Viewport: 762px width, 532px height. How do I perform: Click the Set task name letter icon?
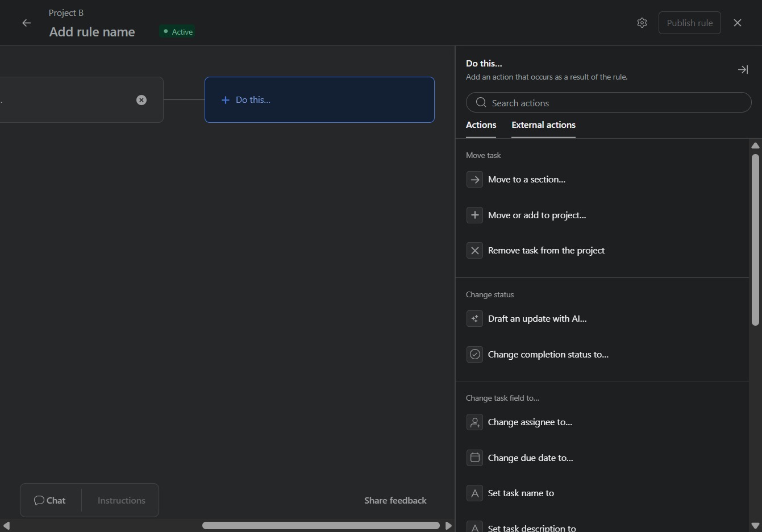pos(474,493)
